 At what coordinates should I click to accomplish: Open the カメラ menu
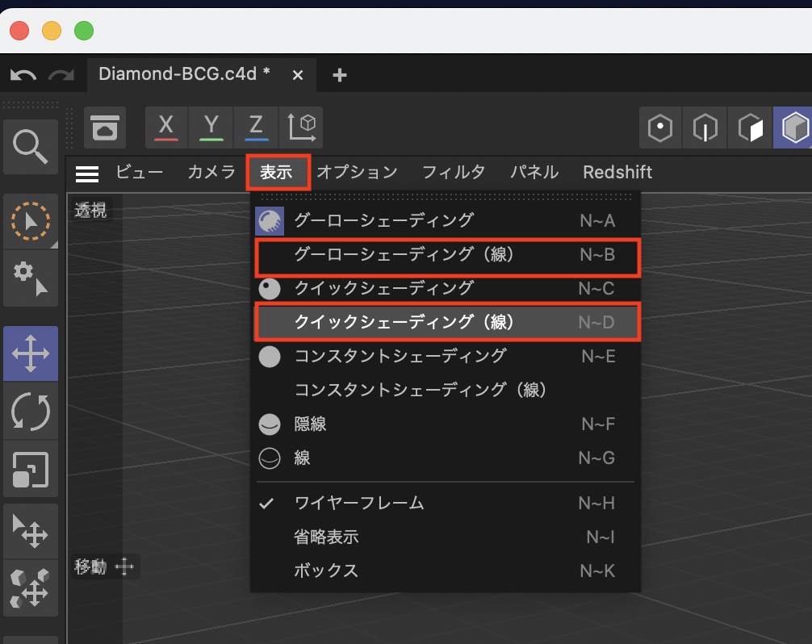211,172
